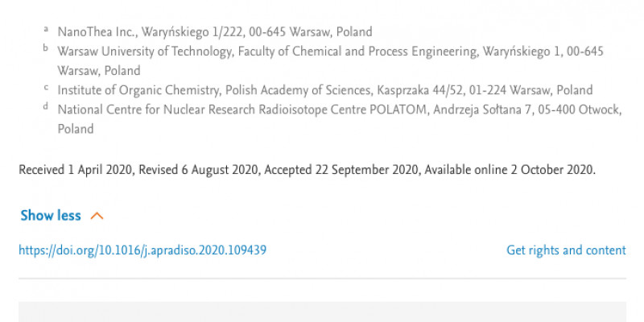Open the doi.org article link
644x322 pixels.
(142, 250)
